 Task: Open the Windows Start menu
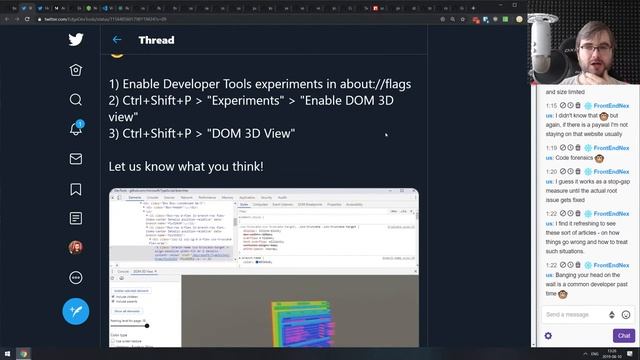tap(7, 353)
